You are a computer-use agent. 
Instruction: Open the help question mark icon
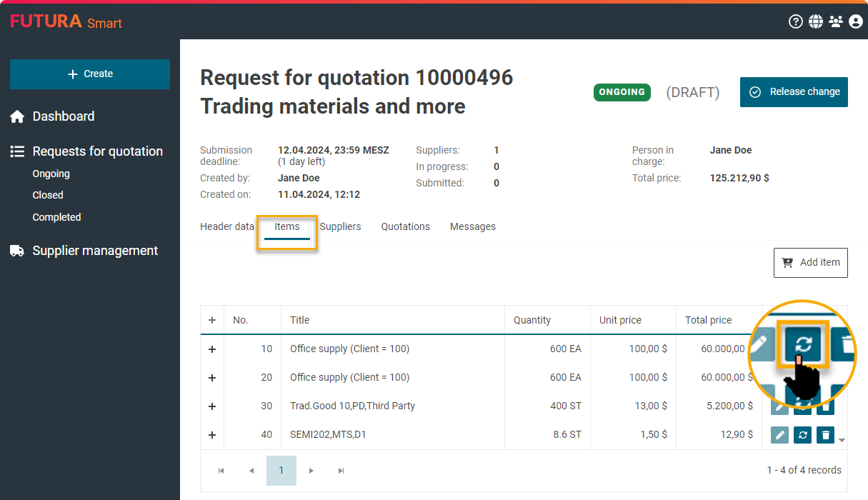click(x=795, y=21)
